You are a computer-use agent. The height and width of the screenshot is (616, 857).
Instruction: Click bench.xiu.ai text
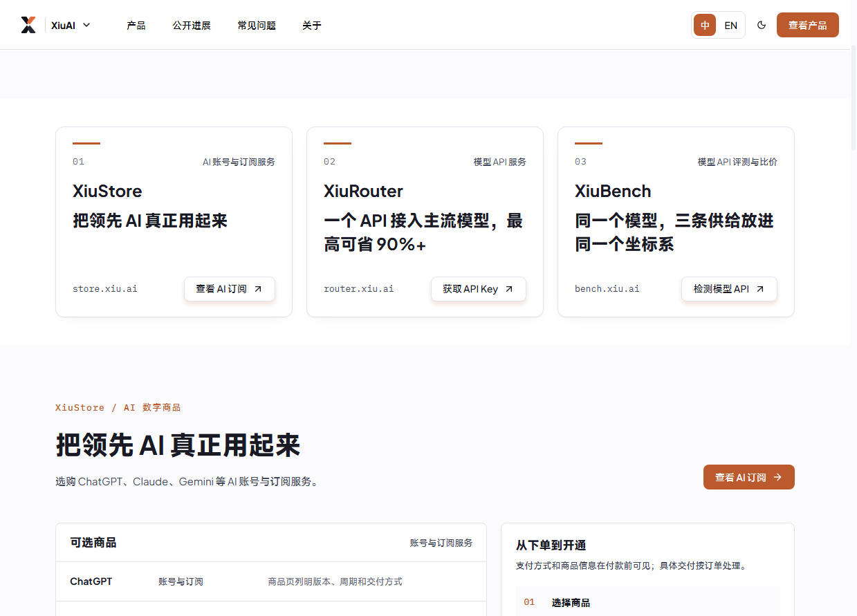point(607,288)
